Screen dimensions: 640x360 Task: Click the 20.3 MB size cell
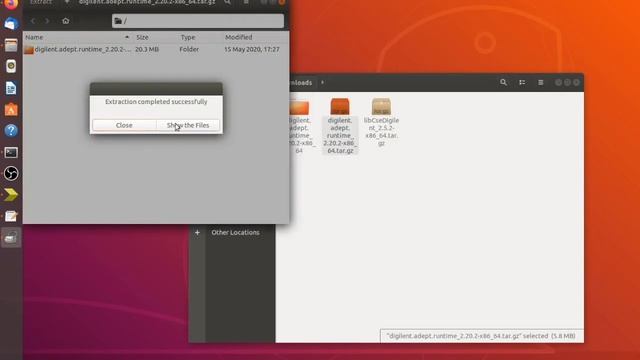coord(147,49)
